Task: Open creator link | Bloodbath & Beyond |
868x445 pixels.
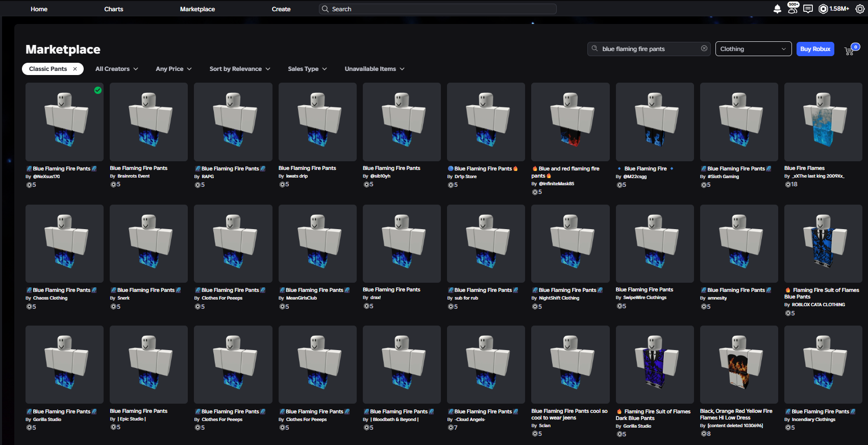Action: (394, 419)
